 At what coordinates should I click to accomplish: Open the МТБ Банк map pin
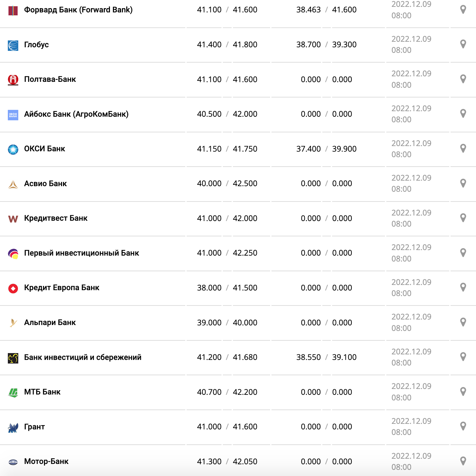pyautogui.click(x=463, y=392)
